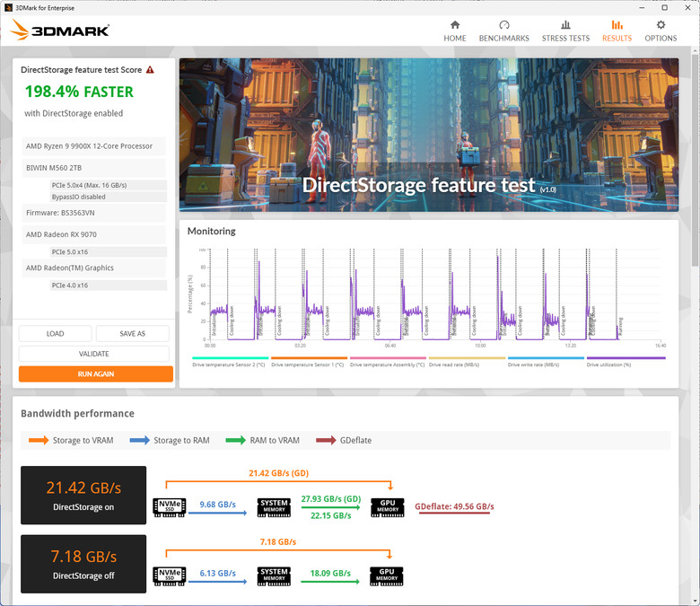Screen dimensions: 700x606
Task: Click the 21.42 GB/s DirectStorage on tile
Action: [83, 496]
